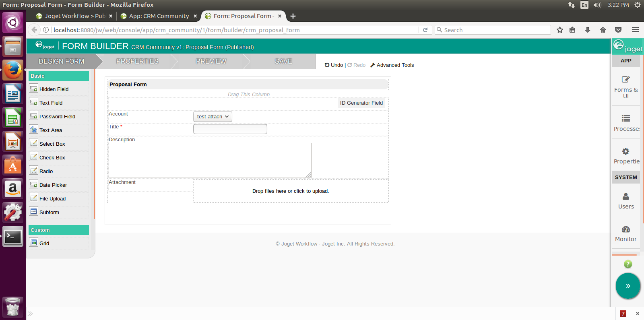Switch to the Preview step
This screenshot has width=644, height=320.
point(211,61)
